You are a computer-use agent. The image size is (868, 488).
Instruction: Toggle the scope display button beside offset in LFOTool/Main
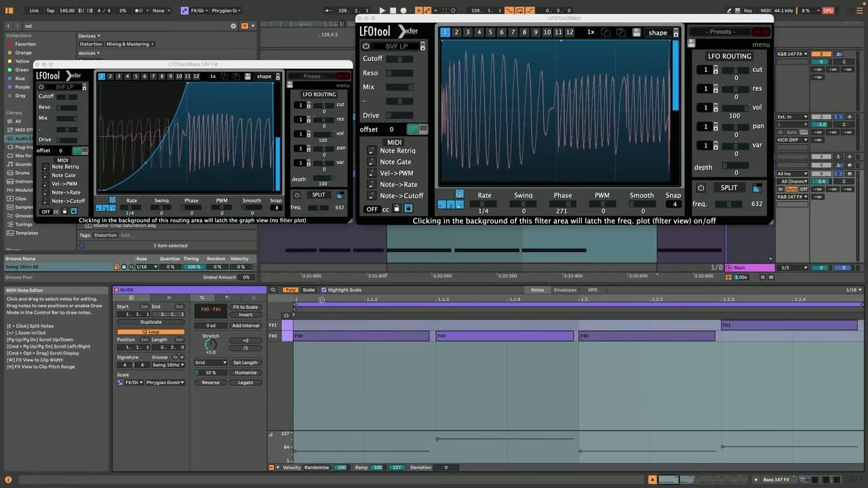417,129
